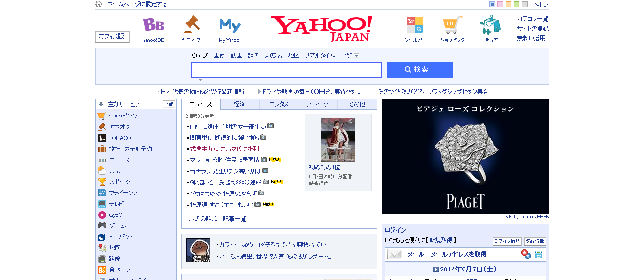Click the LOHACO icon in the sidebar
Screen dimensions: 644x280
[102, 138]
